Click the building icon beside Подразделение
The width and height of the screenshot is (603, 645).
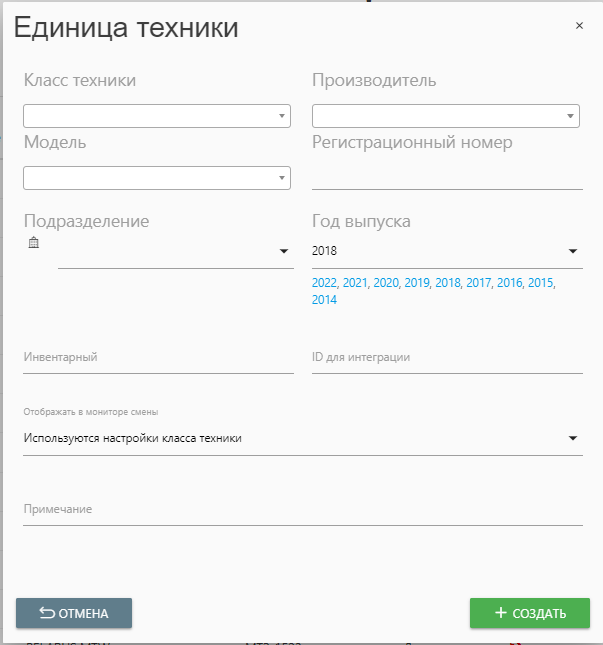point(33,243)
